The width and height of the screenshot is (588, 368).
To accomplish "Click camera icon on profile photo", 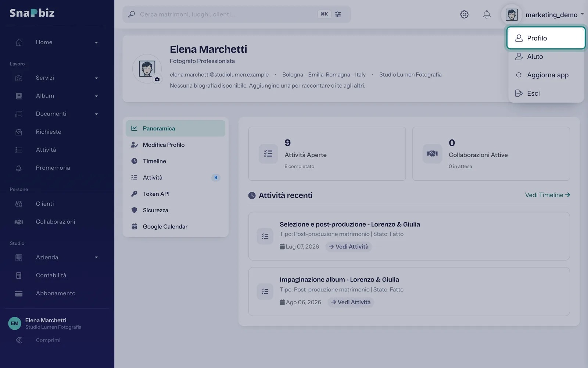I will (x=157, y=79).
